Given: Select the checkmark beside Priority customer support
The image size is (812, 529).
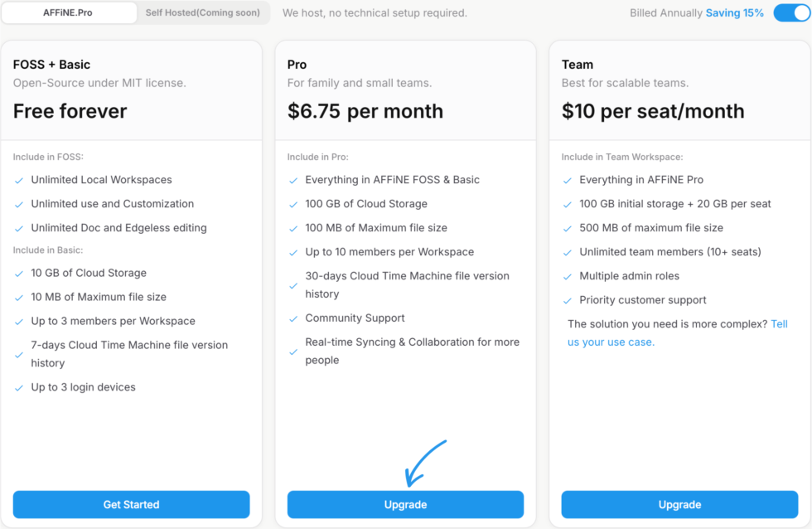Looking at the screenshot, I should [x=567, y=299].
